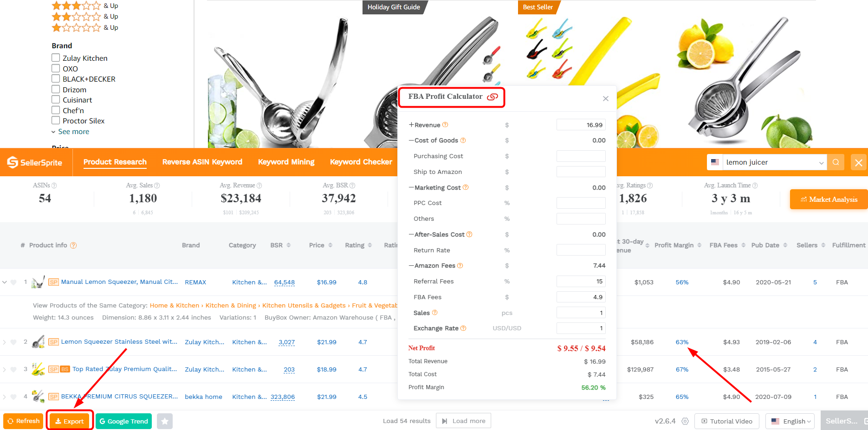This screenshot has width=868, height=430.
Task: Favorite the BEKKA Premium Citrus Squeezer heart
Action: point(14,397)
